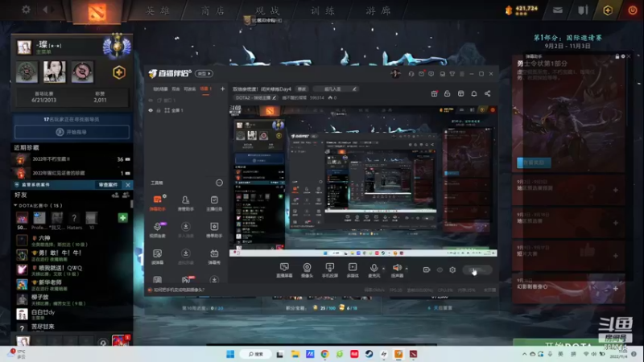Open the notification bell in streaming tool

[474, 93]
